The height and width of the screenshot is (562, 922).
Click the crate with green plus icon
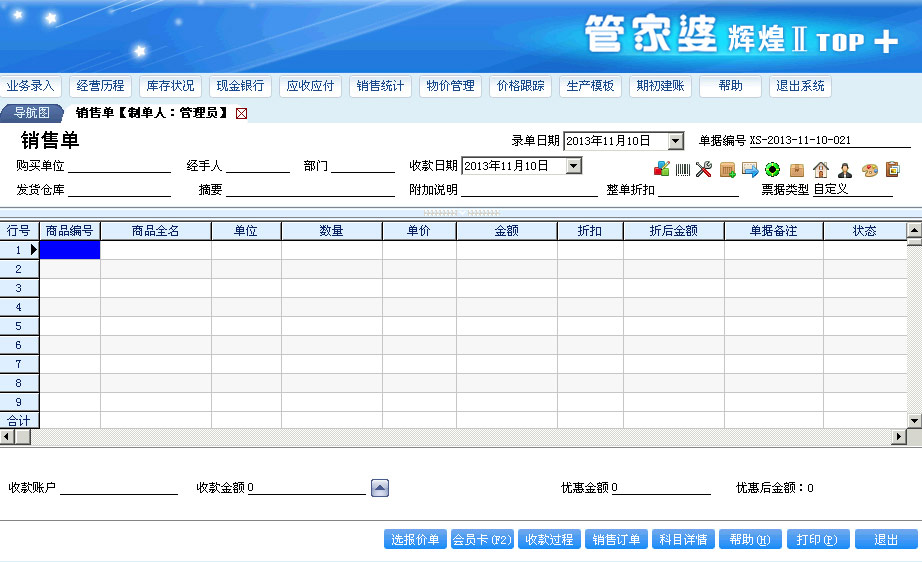coord(727,170)
